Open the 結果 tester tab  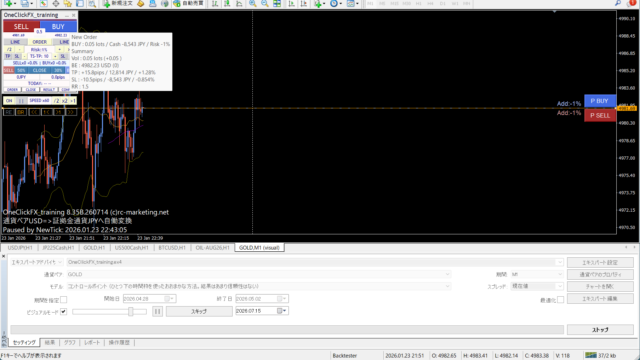[49, 342]
